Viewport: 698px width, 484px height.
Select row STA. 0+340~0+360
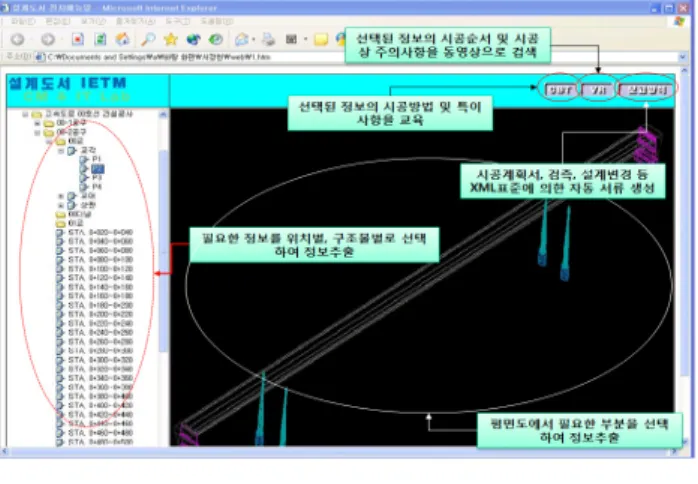[100, 378]
